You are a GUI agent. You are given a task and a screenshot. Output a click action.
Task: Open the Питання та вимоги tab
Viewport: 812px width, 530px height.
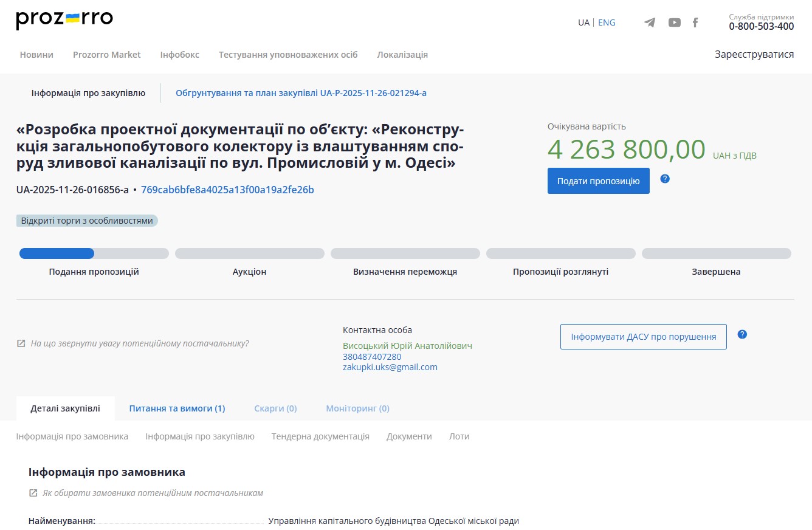coord(177,408)
